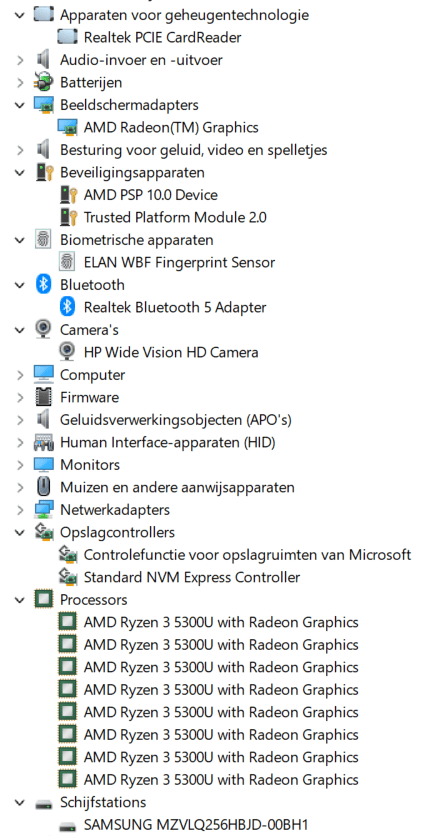Click the Trusted Platform Module 2.0 icon
The height and width of the screenshot is (836, 445).
pos(68,218)
